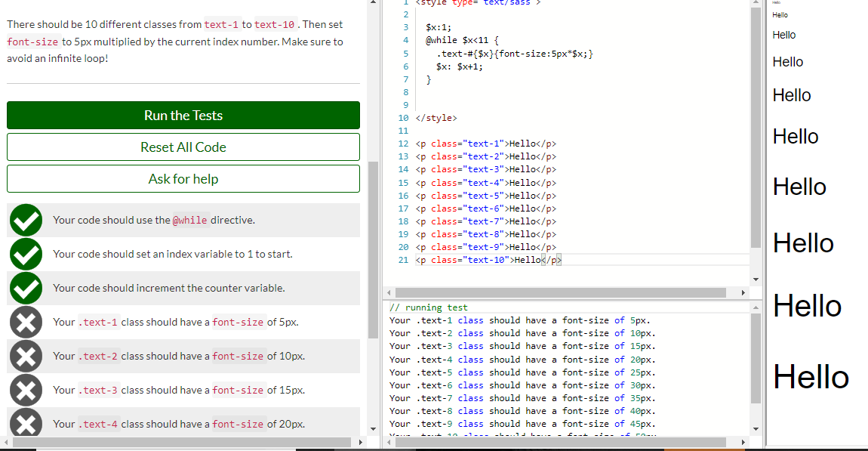Screen dimensions: 868x451
Task: Click the test output horizontal scrollbar
Action: (x=560, y=442)
